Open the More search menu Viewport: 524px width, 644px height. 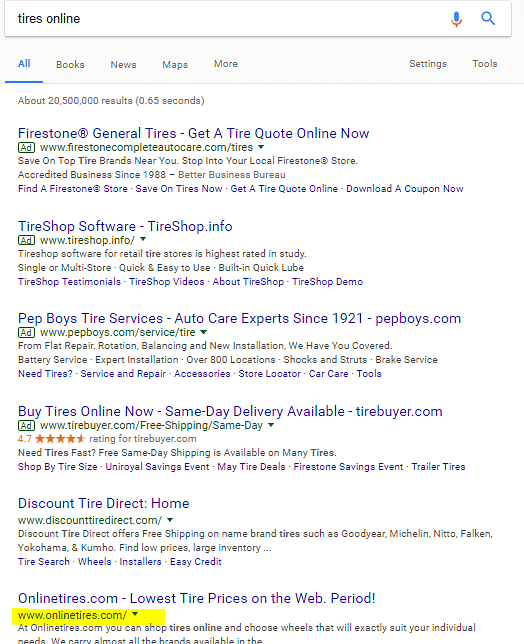[x=225, y=64]
